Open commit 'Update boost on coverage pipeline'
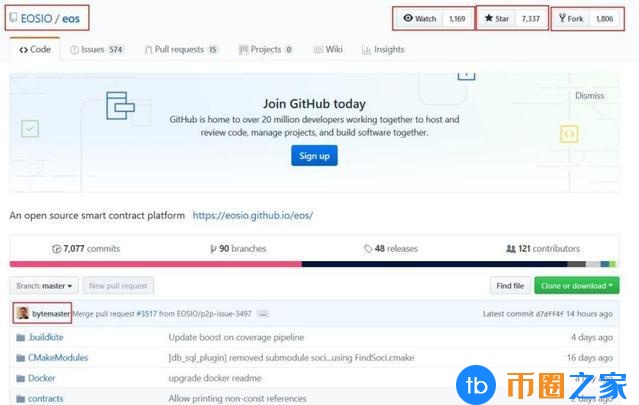Viewport: 639px width, 405px height. pos(236,337)
